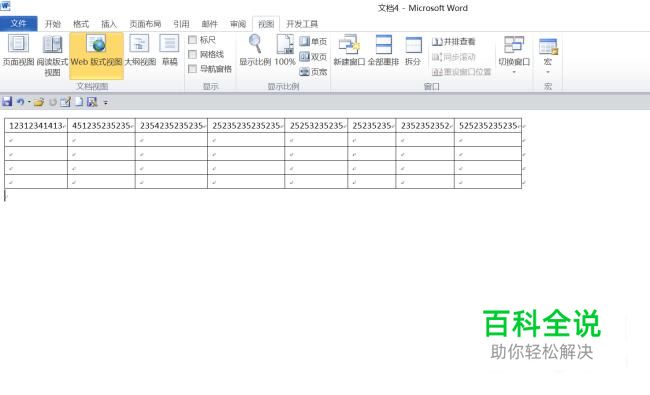650x395 pixels.
Task: Set zoom to 100%
Action: click(x=285, y=51)
